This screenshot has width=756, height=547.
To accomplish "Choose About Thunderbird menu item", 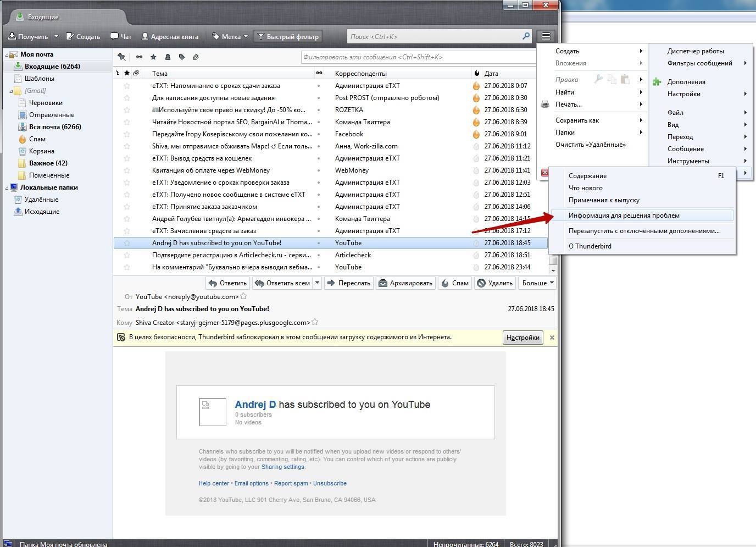I will coord(590,246).
